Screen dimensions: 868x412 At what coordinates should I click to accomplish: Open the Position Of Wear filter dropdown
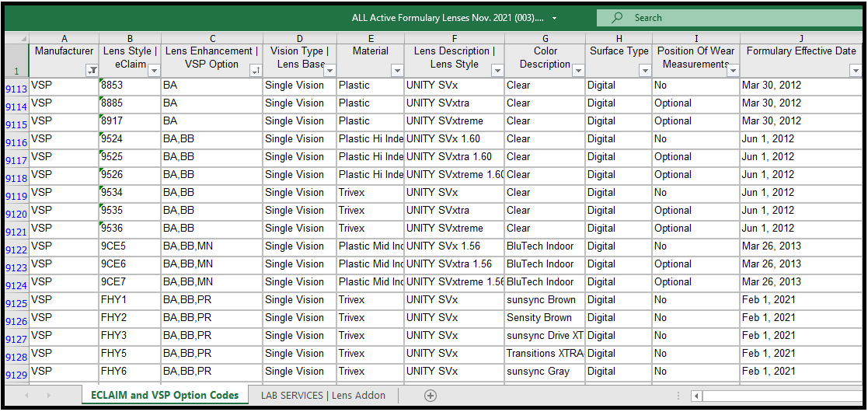pos(733,70)
